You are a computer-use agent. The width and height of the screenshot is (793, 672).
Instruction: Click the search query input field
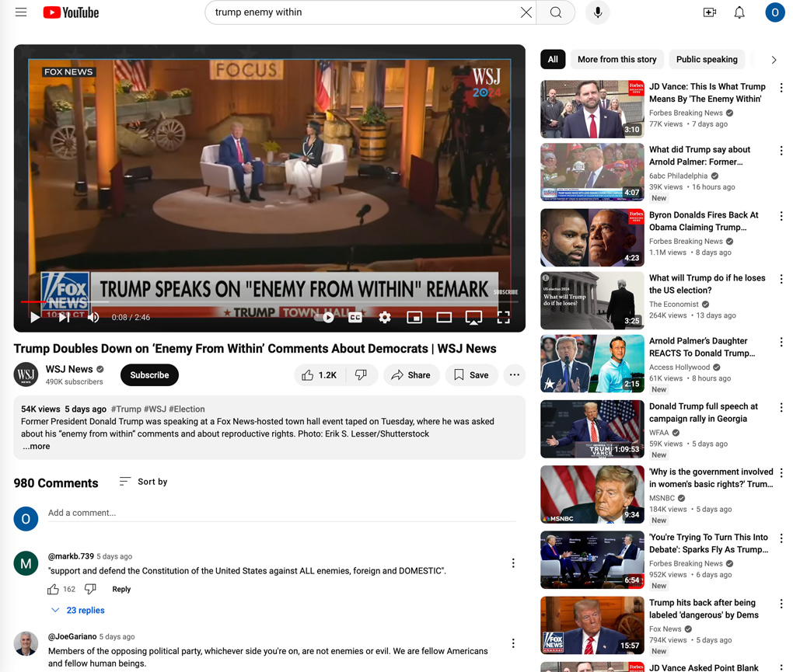pos(364,12)
